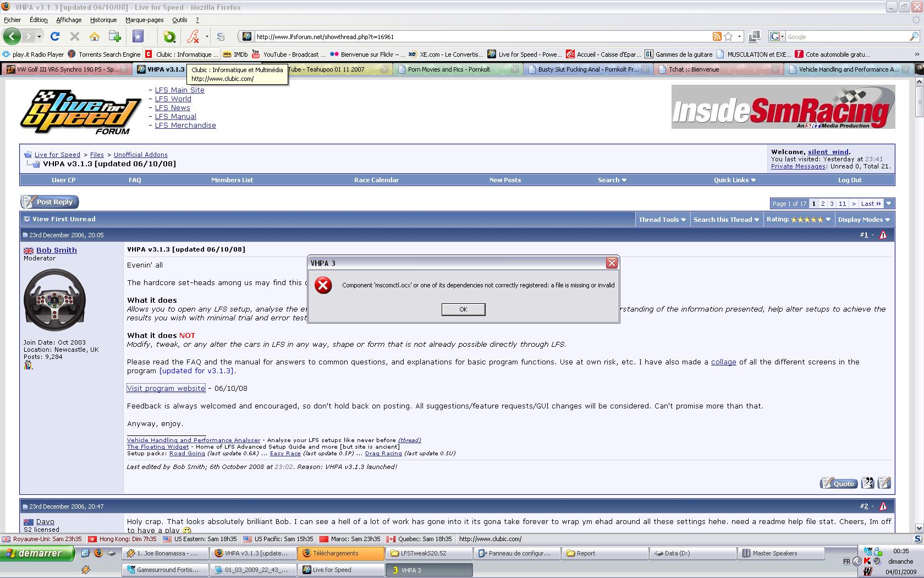Screen dimensions: 924x578
Task: Click the Google search magnifier icon
Action: pyautogui.click(x=914, y=36)
